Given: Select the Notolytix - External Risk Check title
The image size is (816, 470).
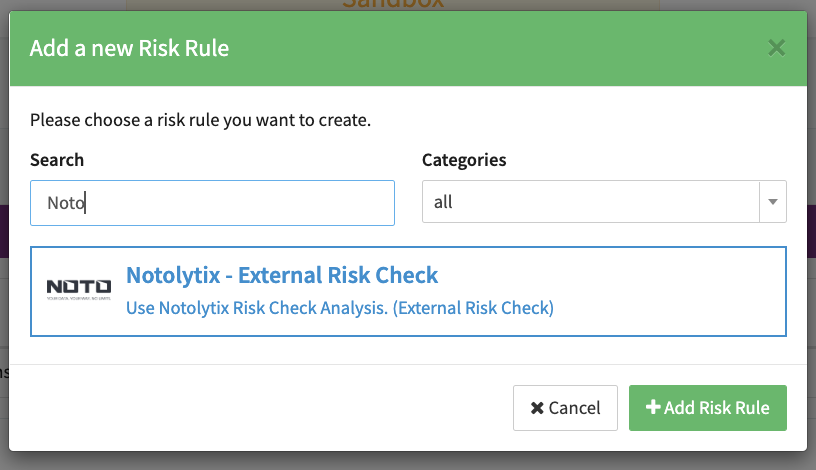Looking at the screenshot, I should [282, 275].
